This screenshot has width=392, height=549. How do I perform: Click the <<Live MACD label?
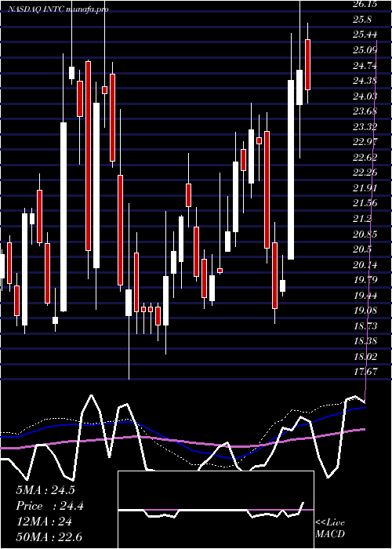click(330, 528)
